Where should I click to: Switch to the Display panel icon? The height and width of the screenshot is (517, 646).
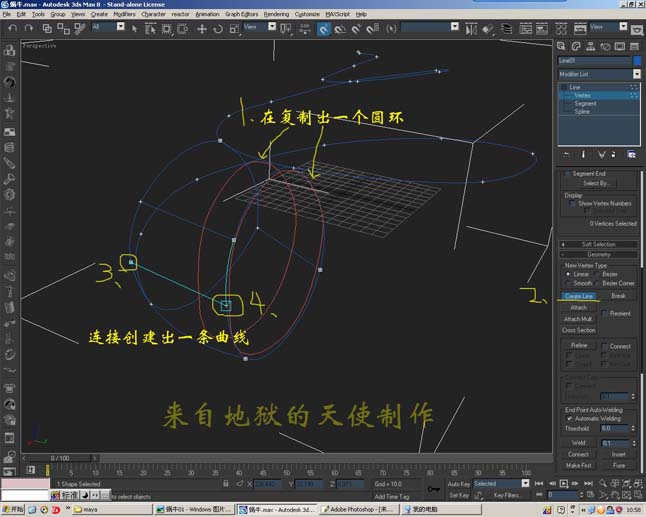[x=620, y=47]
